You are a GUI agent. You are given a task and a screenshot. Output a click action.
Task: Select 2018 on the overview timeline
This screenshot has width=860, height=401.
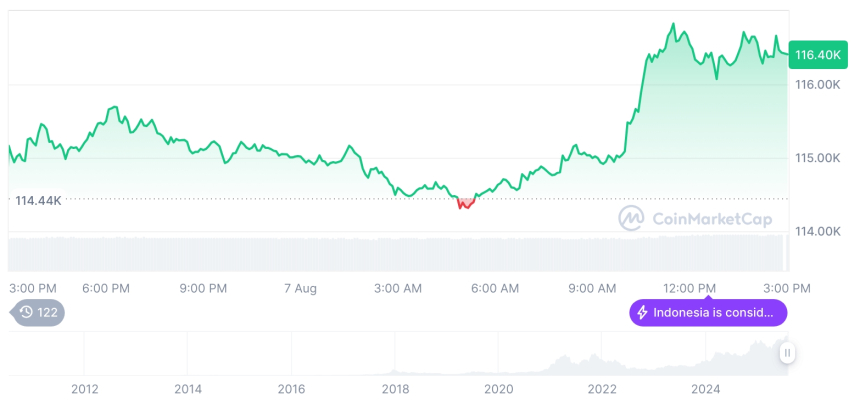point(395,388)
